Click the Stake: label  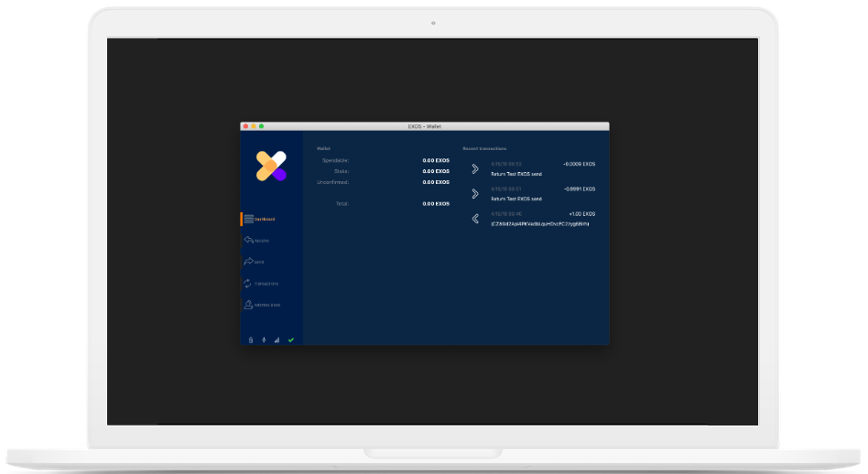(x=342, y=171)
